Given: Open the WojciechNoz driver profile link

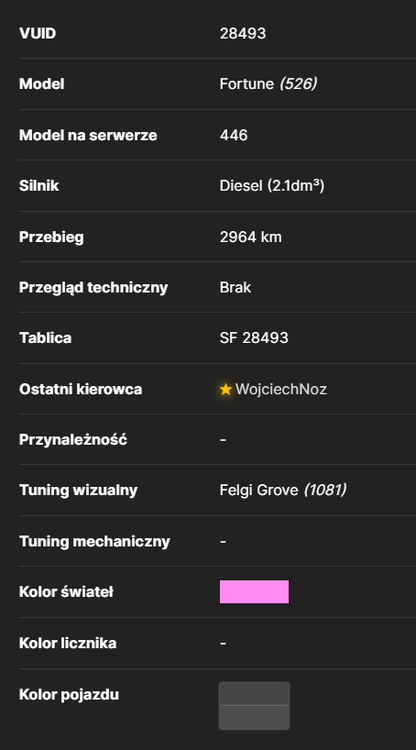Looking at the screenshot, I should pyautogui.click(x=281, y=389).
